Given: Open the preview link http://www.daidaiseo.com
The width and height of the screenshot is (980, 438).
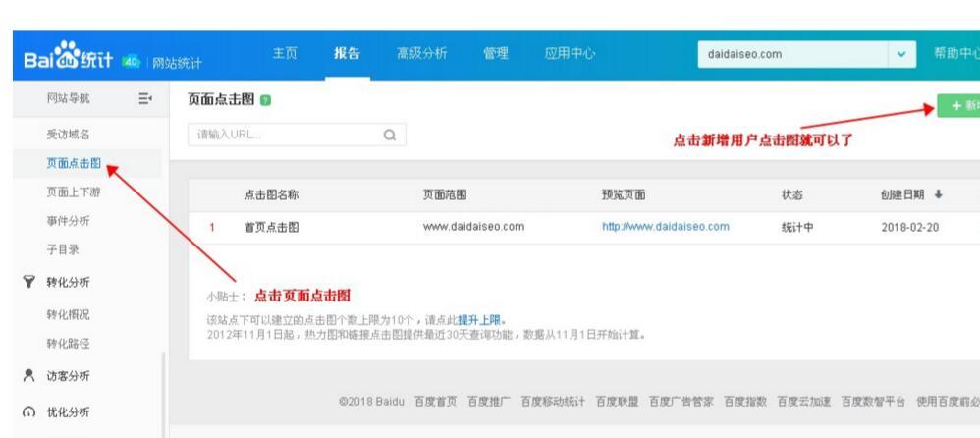Looking at the screenshot, I should pos(665,227).
